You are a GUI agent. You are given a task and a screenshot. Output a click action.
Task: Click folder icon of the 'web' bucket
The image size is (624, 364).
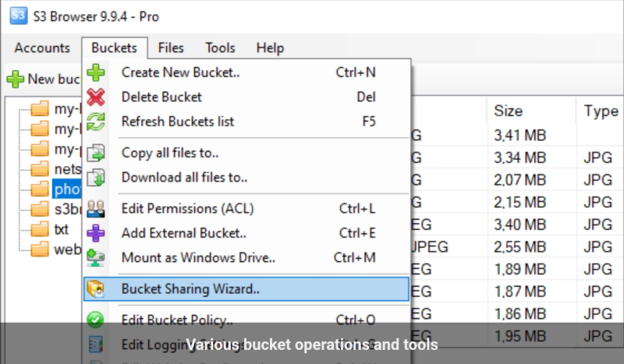40,249
